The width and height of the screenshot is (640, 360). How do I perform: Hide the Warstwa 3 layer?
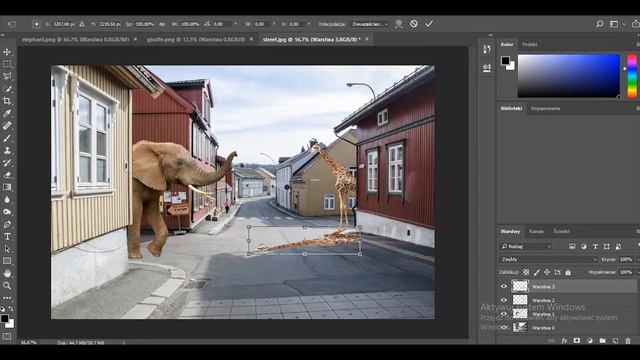[x=504, y=286]
